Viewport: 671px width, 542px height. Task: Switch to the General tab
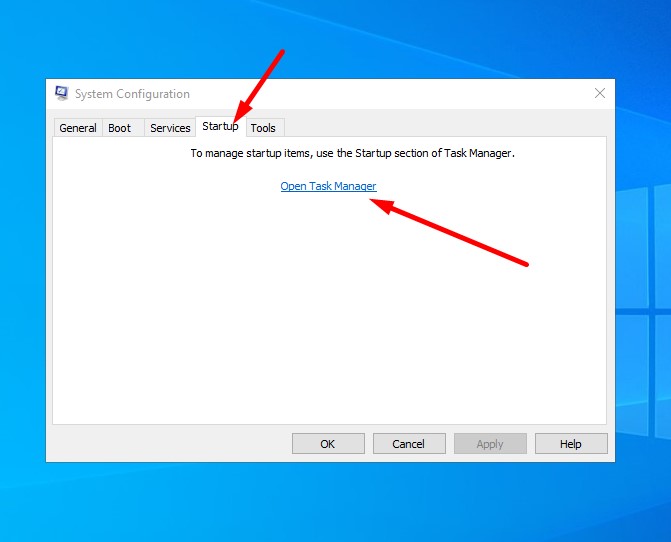(x=78, y=128)
